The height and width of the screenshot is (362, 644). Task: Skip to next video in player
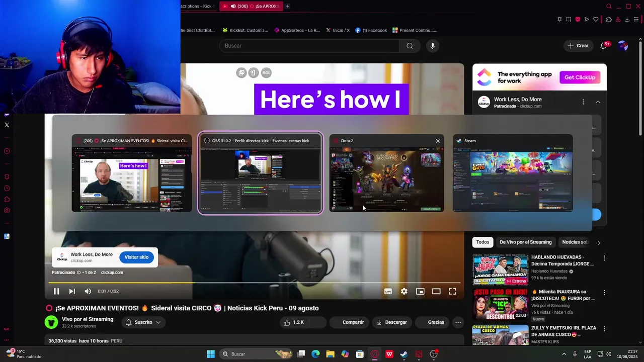tap(72, 291)
